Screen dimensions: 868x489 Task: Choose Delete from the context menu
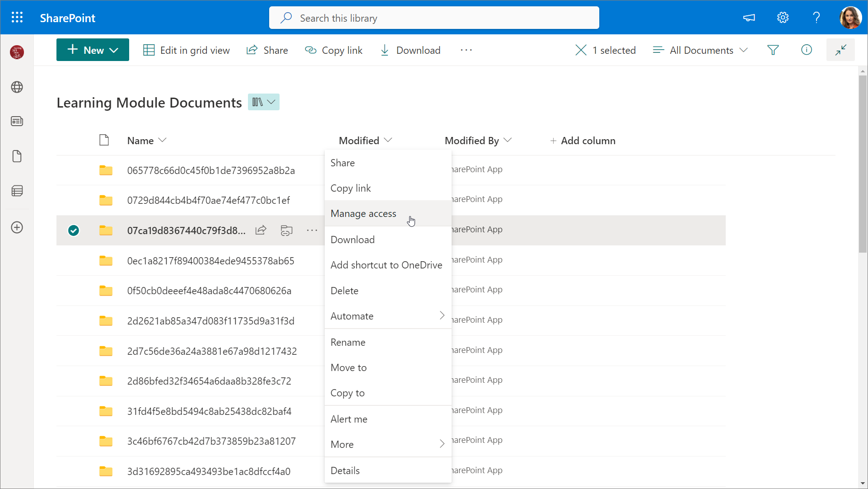(344, 291)
